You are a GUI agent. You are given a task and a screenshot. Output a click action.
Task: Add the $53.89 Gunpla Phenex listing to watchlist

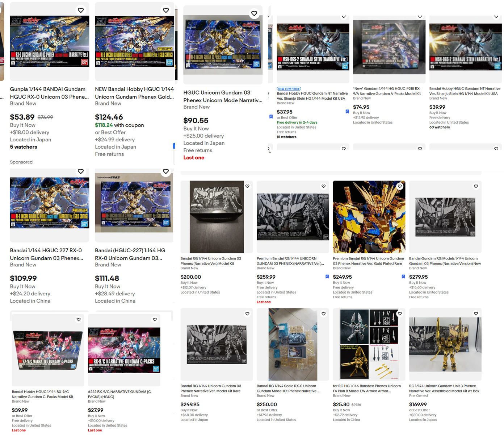(81, 10)
